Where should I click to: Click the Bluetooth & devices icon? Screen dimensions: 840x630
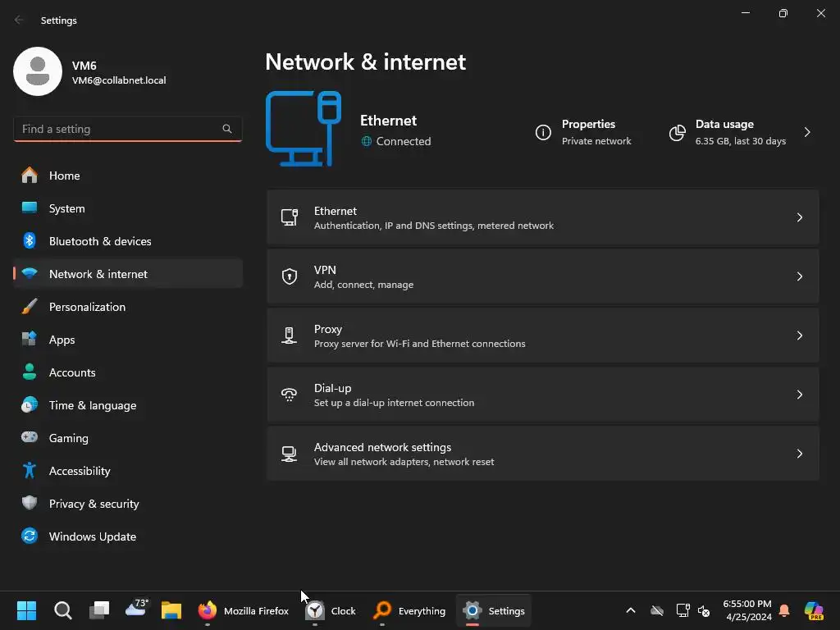[x=30, y=241]
